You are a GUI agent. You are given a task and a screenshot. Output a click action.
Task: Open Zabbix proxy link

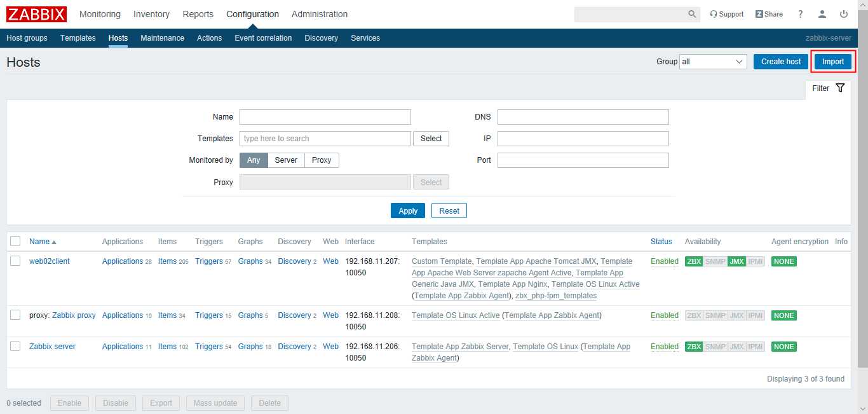74,315
